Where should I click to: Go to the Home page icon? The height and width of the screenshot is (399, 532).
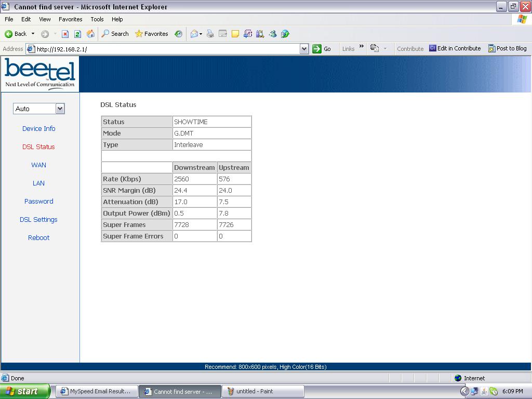pyautogui.click(x=90, y=34)
